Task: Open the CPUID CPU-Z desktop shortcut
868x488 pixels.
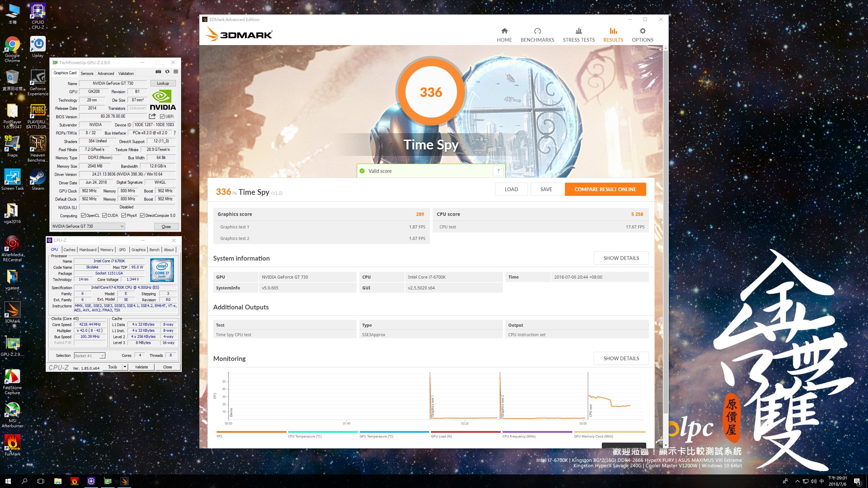Action: [38, 16]
